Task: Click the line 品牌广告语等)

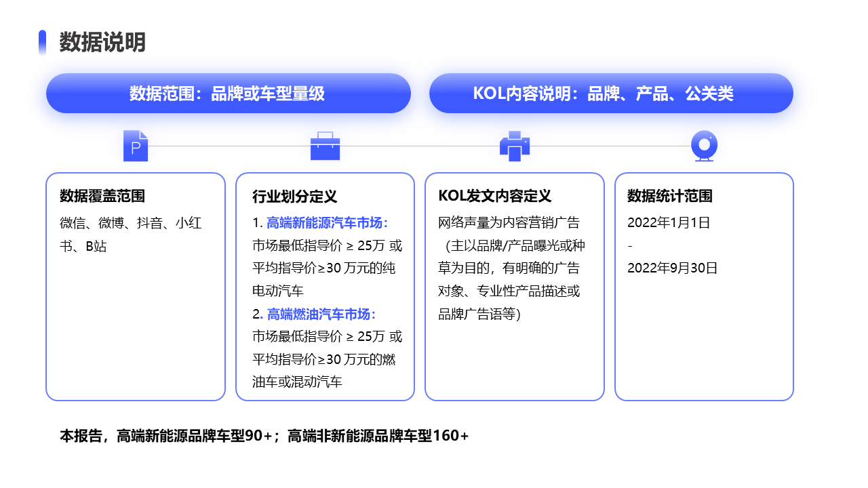Action: pyautogui.click(x=479, y=314)
